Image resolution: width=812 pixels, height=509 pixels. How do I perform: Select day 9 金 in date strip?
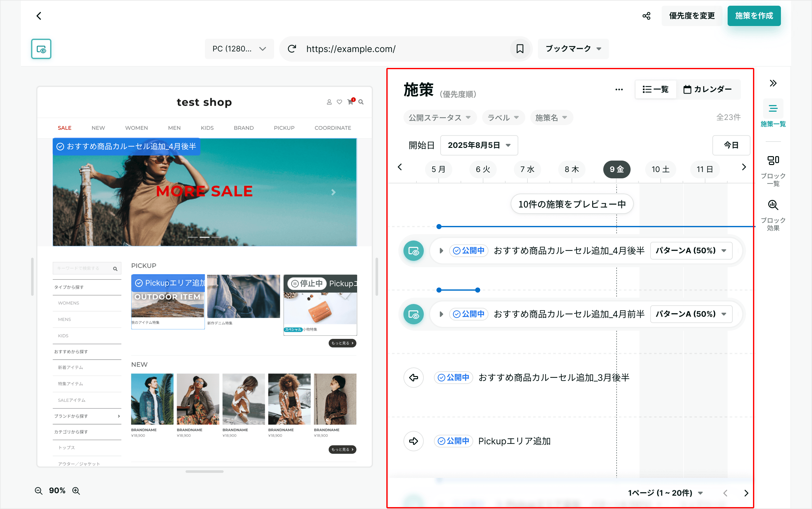(617, 169)
